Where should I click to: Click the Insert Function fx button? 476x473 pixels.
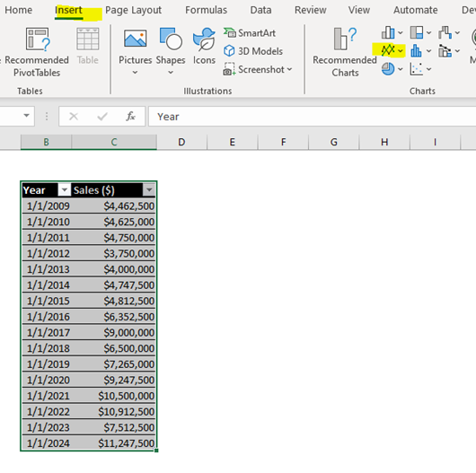click(130, 116)
